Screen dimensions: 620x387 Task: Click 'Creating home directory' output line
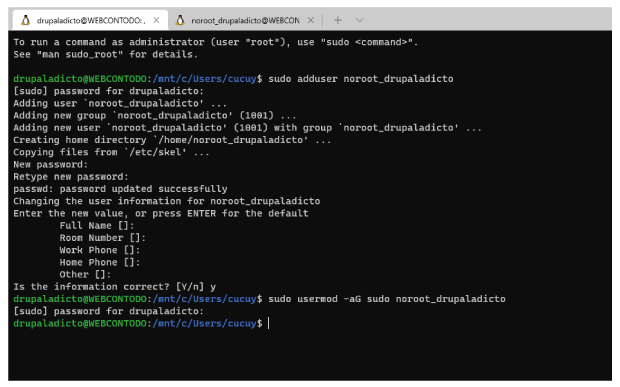coord(172,140)
